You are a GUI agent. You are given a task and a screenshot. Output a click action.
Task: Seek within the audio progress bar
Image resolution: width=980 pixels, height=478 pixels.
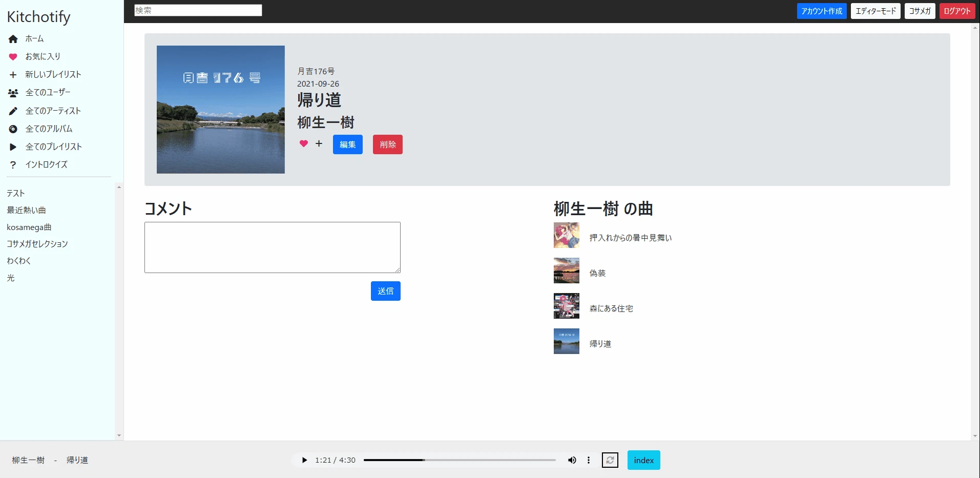coord(460,460)
